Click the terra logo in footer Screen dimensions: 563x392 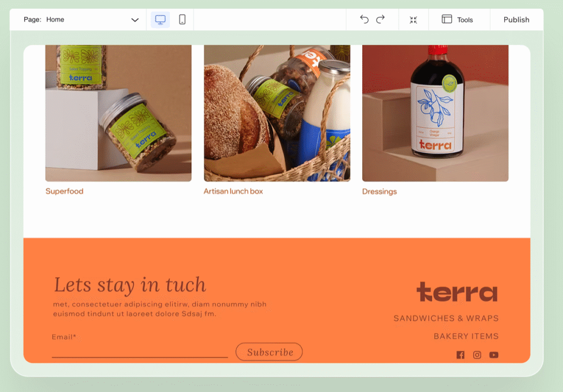click(457, 292)
